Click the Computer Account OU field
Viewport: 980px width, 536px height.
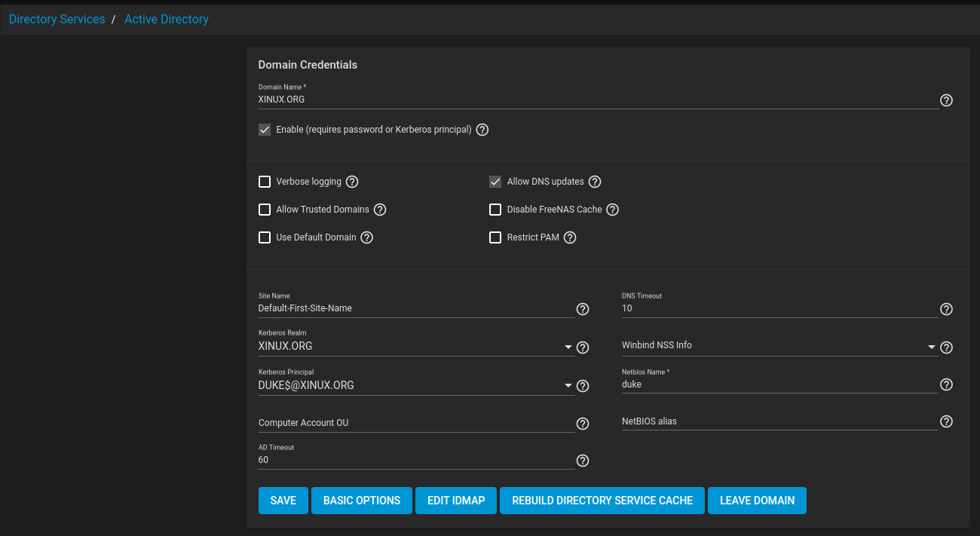click(x=415, y=423)
